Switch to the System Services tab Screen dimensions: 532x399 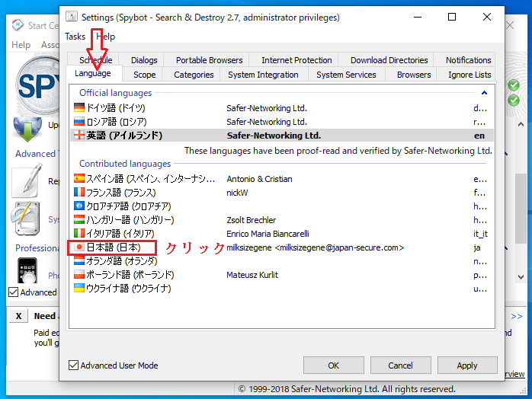click(x=346, y=75)
